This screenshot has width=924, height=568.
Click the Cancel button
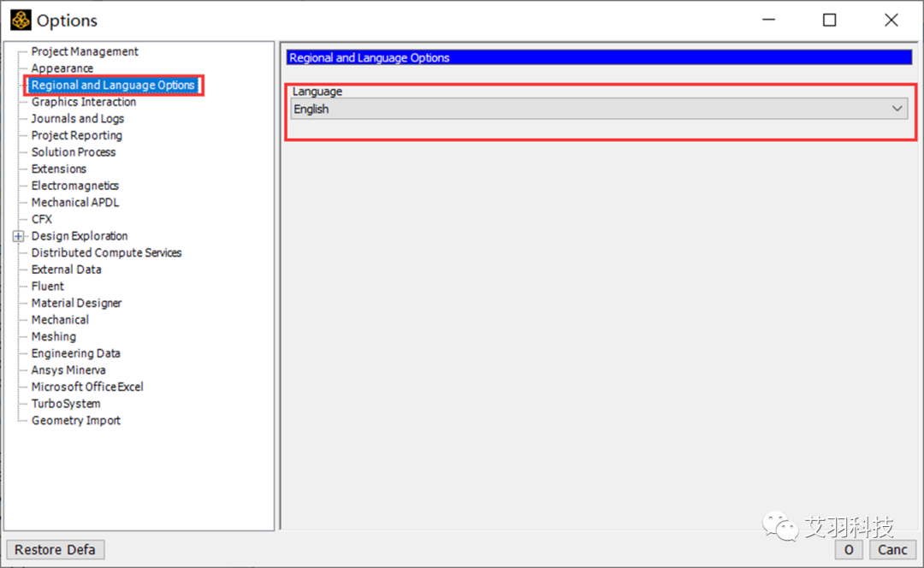point(892,550)
